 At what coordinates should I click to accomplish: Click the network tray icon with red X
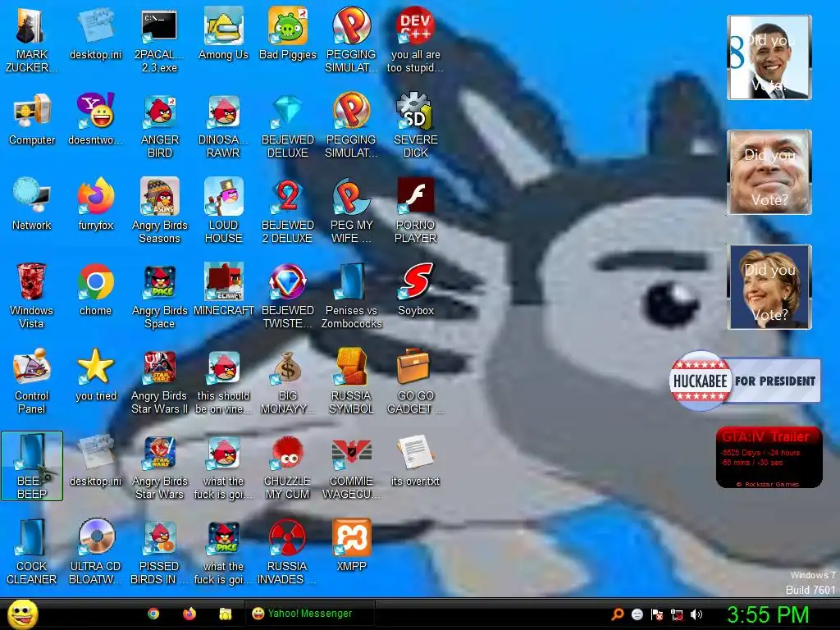pos(677,614)
